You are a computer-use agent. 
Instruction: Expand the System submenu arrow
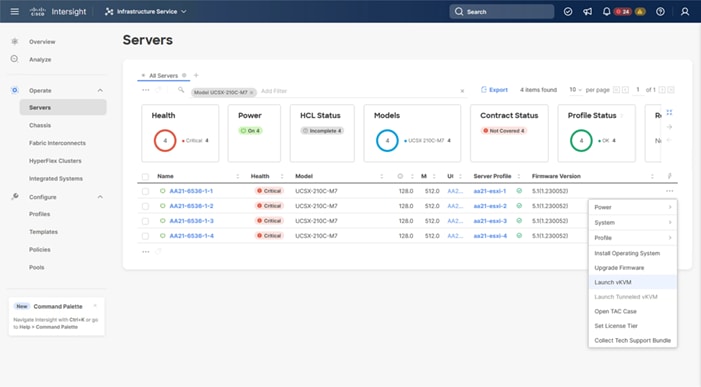pyautogui.click(x=670, y=222)
